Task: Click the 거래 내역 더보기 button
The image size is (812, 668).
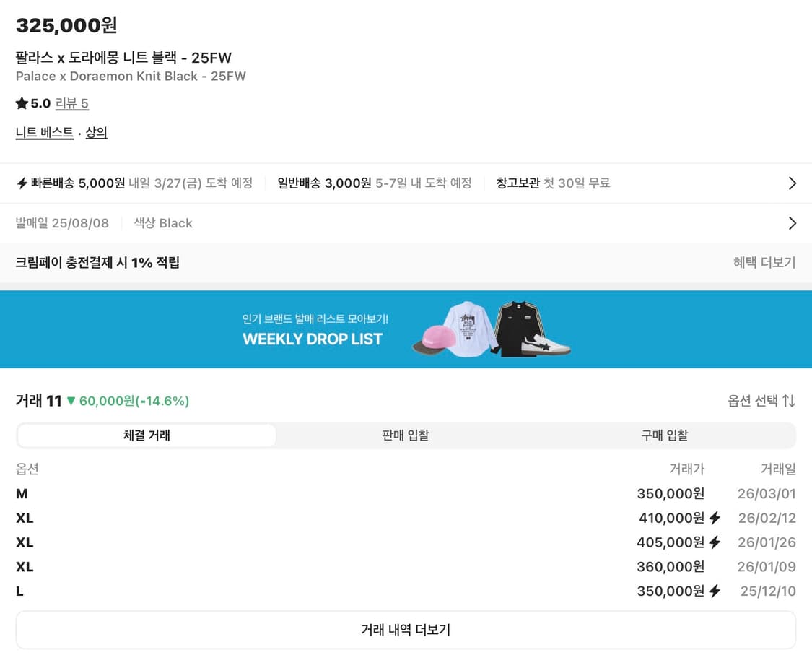Action: (406, 630)
